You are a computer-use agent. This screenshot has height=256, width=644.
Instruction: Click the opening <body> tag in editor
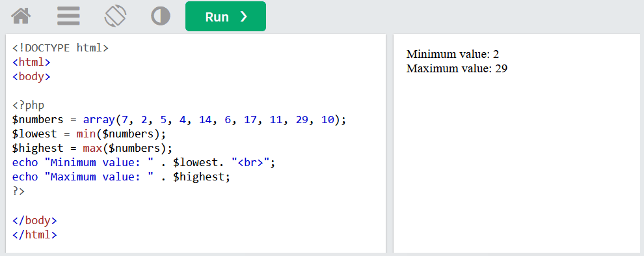[x=32, y=77]
